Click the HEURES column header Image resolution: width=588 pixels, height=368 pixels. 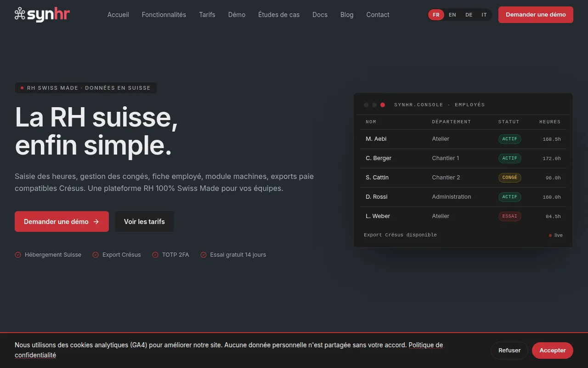coord(550,122)
